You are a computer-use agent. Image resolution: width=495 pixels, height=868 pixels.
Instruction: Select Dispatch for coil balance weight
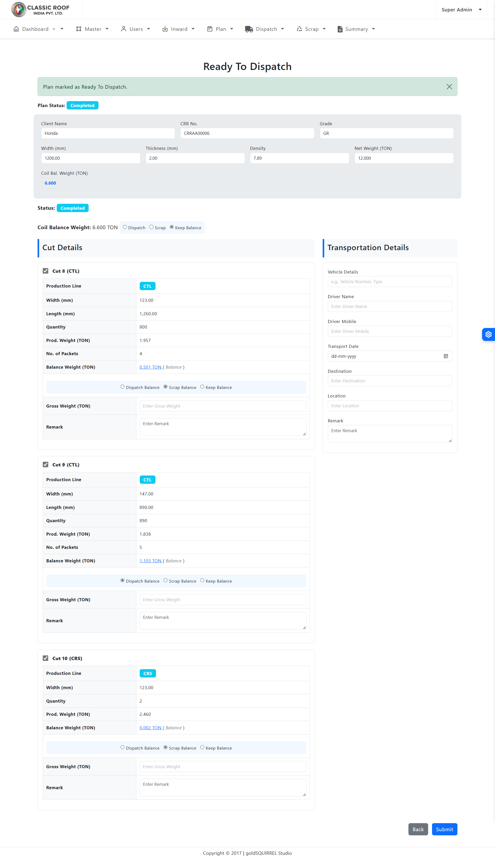(125, 227)
